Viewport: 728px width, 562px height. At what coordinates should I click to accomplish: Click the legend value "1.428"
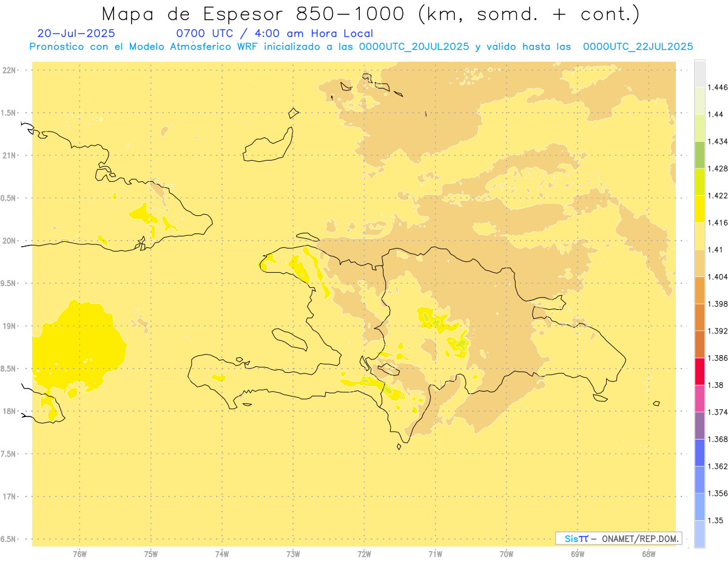(x=719, y=169)
